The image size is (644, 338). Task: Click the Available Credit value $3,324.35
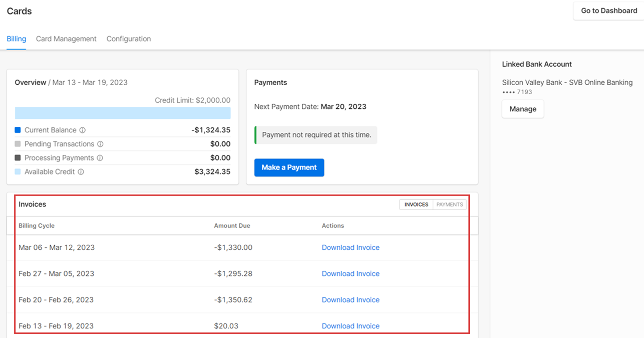click(x=212, y=172)
